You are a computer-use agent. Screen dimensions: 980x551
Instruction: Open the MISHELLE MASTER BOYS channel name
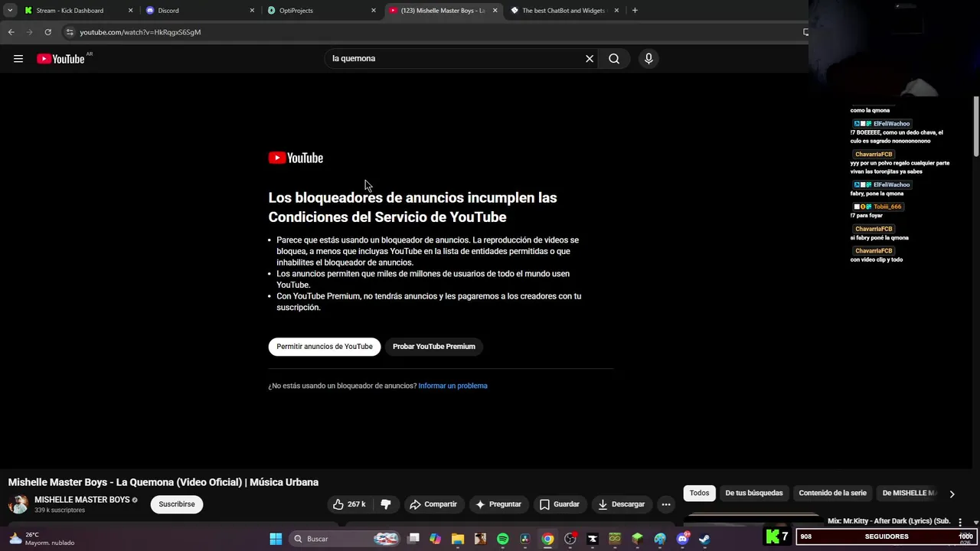[82, 500]
